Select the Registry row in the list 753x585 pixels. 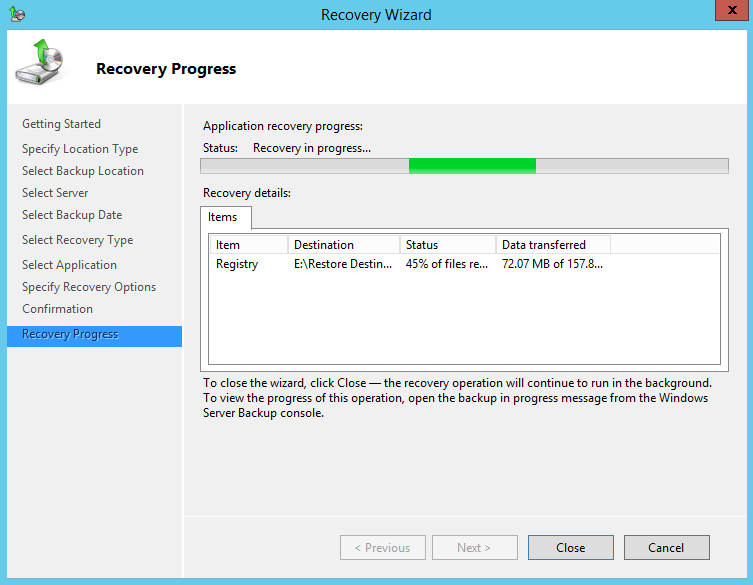237,264
